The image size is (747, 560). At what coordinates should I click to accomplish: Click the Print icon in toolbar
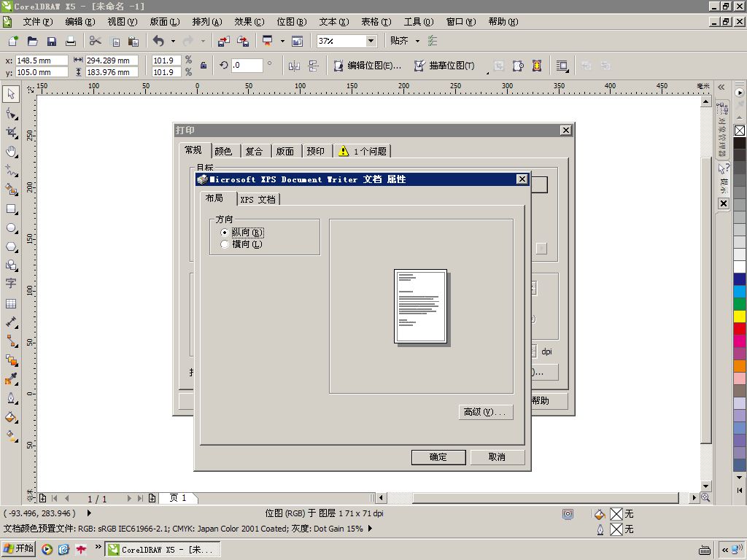coord(71,41)
